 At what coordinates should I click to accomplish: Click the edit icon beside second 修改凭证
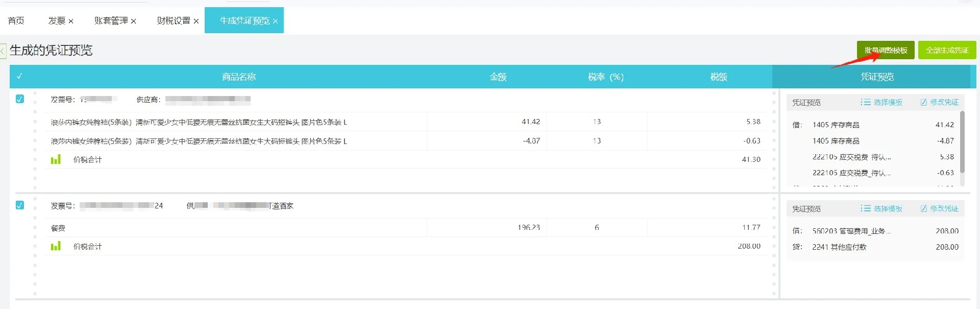923,208
